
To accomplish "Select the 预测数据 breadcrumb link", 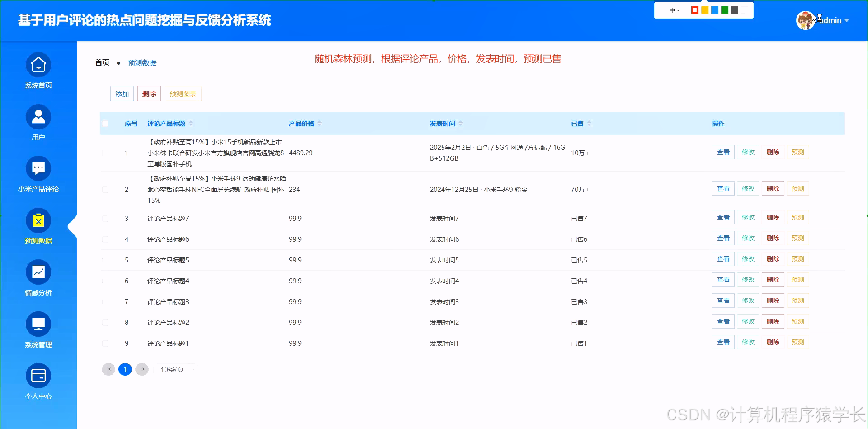I will (x=142, y=62).
